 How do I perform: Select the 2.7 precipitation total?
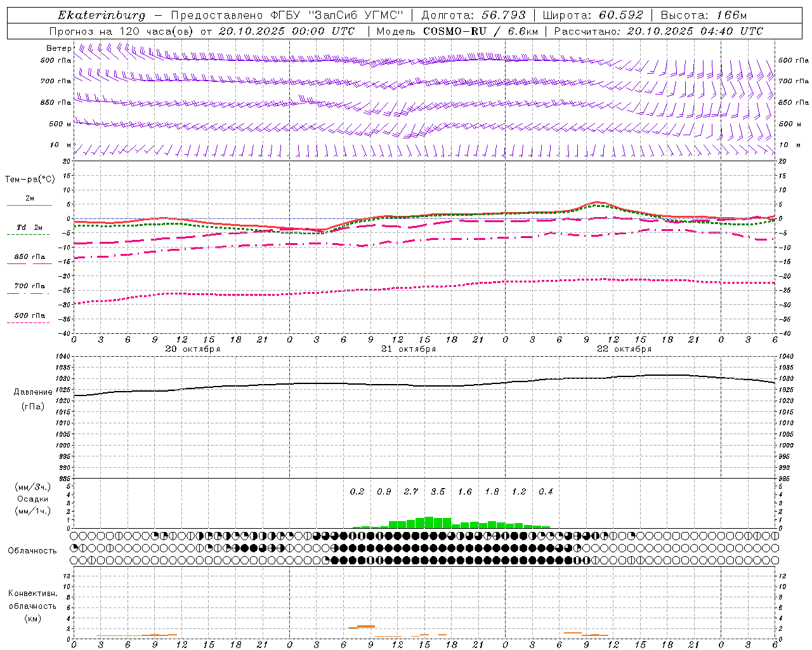pyautogui.click(x=411, y=491)
